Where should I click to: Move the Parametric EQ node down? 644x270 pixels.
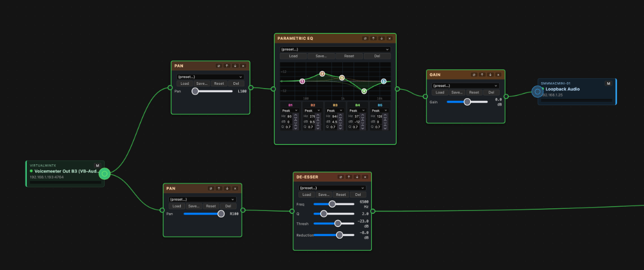pyautogui.click(x=382, y=38)
